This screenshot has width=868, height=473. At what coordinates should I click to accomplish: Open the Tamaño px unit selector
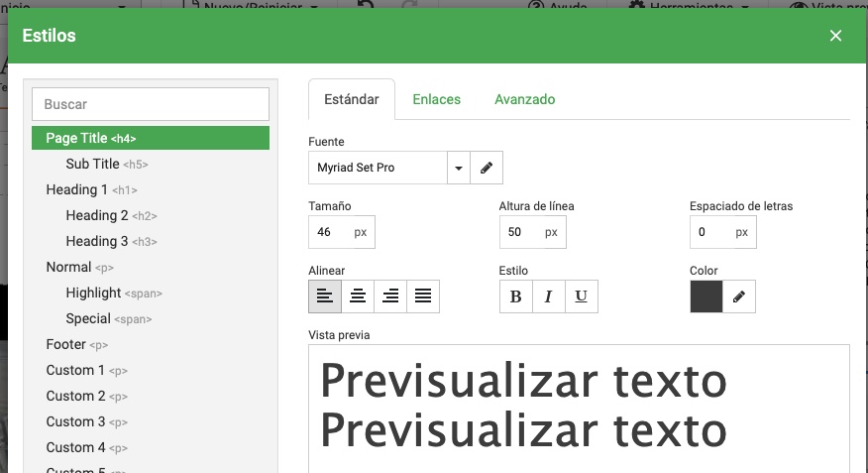(360, 232)
